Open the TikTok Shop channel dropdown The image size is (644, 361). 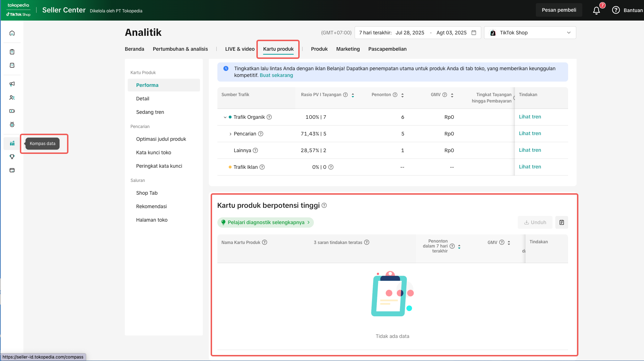(530, 33)
